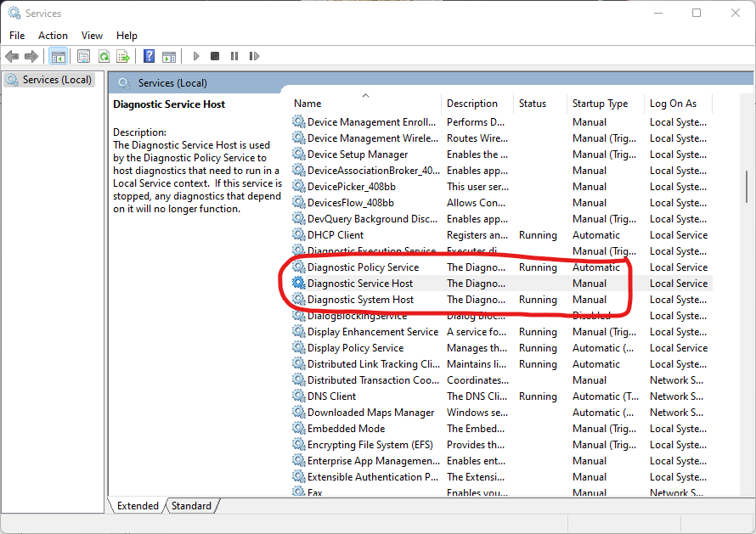Viewport: 756px width, 534px height.
Task: Click the gear icon of DHCP Client
Action: 299,234
